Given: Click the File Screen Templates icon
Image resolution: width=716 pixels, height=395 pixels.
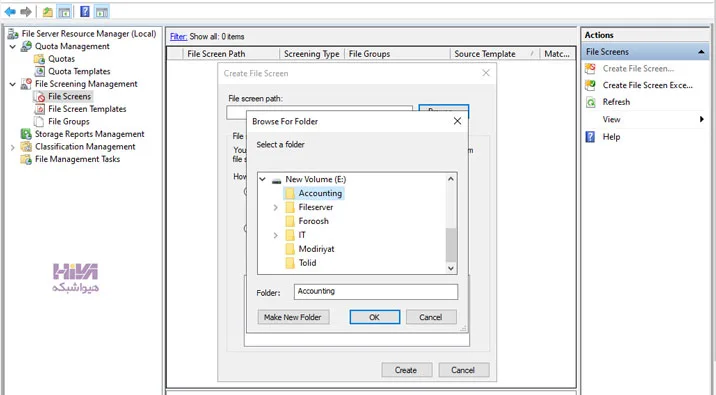Looking at the screenshot, I should pos(40,109).
